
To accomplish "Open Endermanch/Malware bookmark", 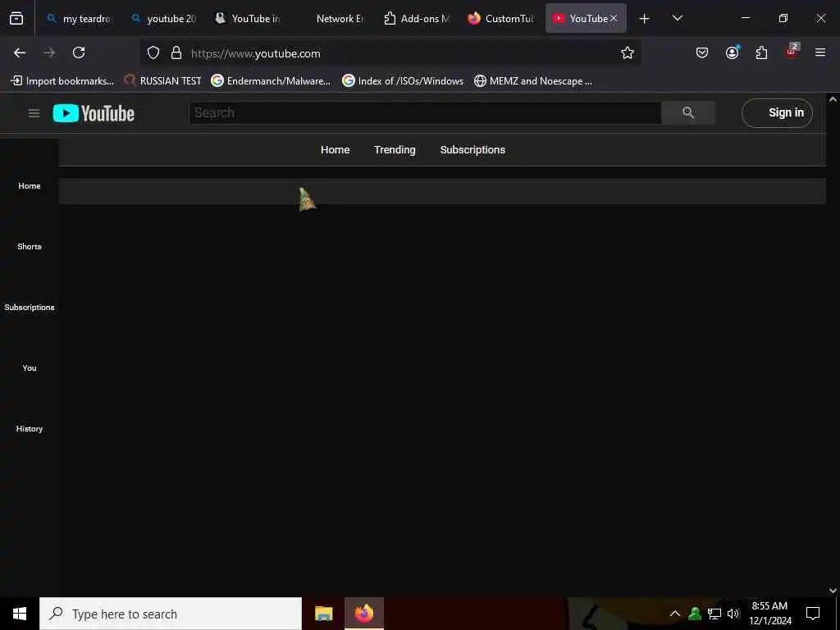I will pyautogui.click(x=271, y=81).
